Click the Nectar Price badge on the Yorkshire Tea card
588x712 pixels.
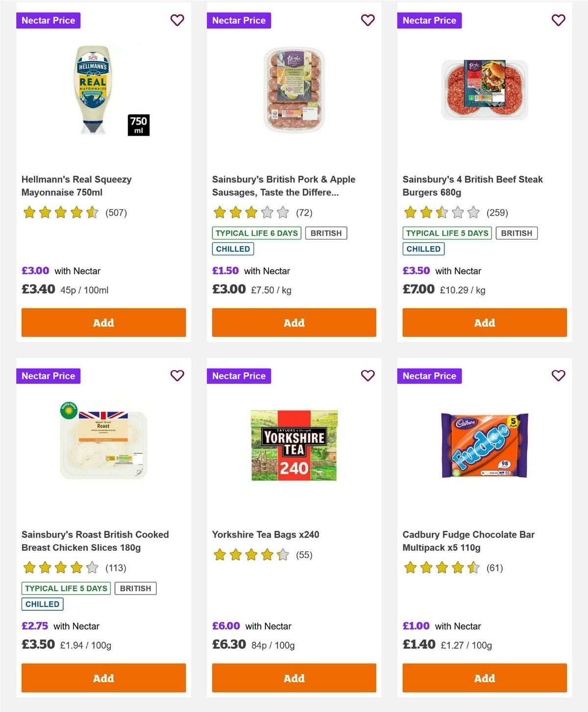239,375
